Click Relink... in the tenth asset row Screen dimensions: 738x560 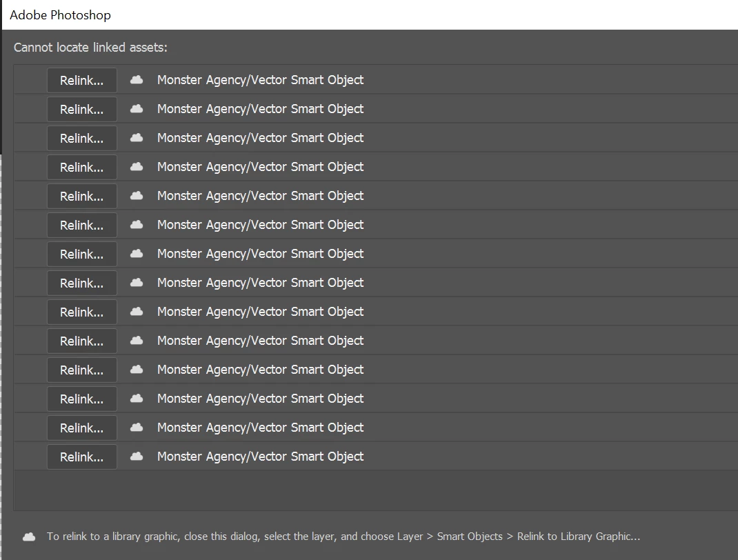point(82,341)
